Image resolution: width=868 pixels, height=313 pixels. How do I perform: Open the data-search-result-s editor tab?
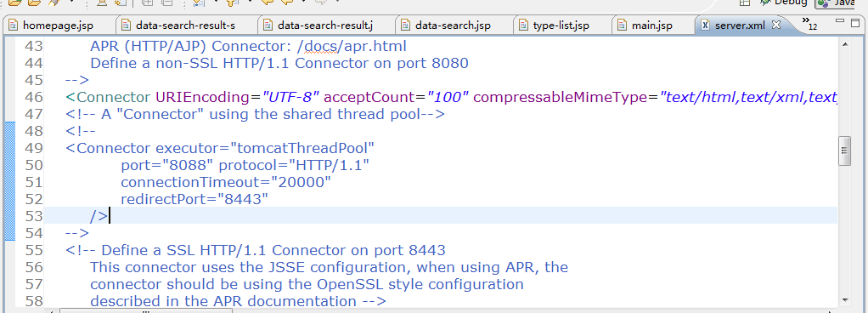tap(186, 26)
